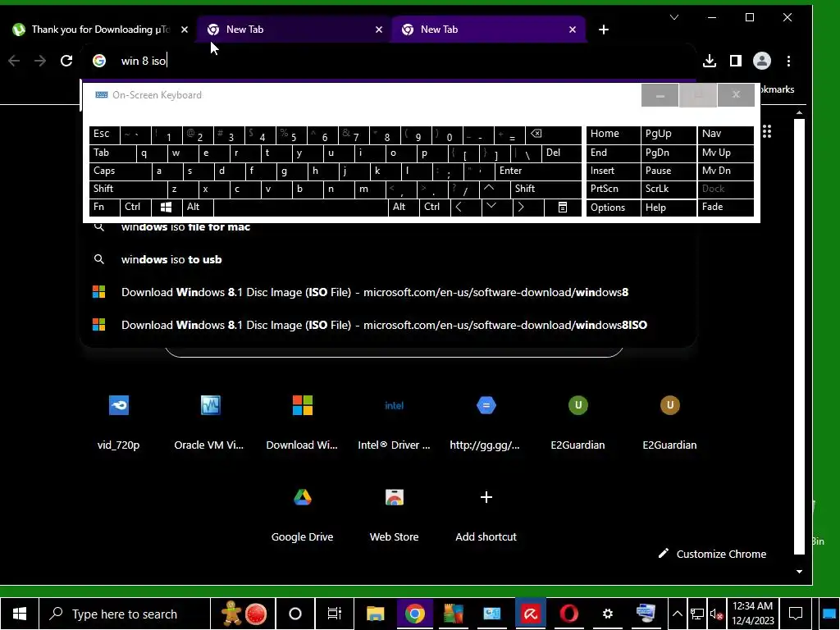Open the Google Drive shortcut
This screenshot has width=840, height=630.
(x=302, y=514)
